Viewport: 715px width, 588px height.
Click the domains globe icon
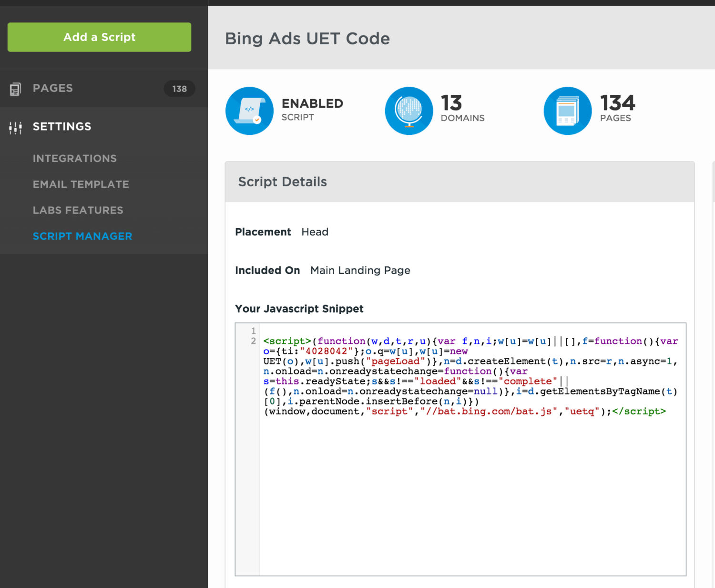click(x=409, y=111)
